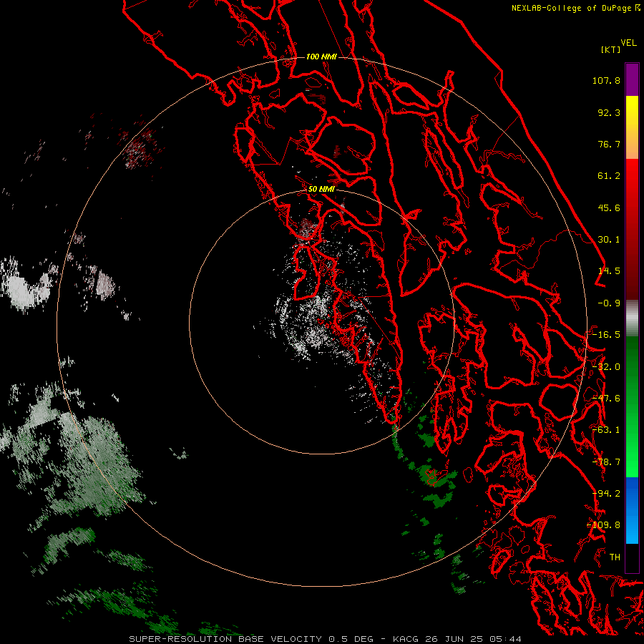The height and width of the screenshot is (644, 644).
Task: Click the 50 NMI range ring label
Action: pos(321,190)
